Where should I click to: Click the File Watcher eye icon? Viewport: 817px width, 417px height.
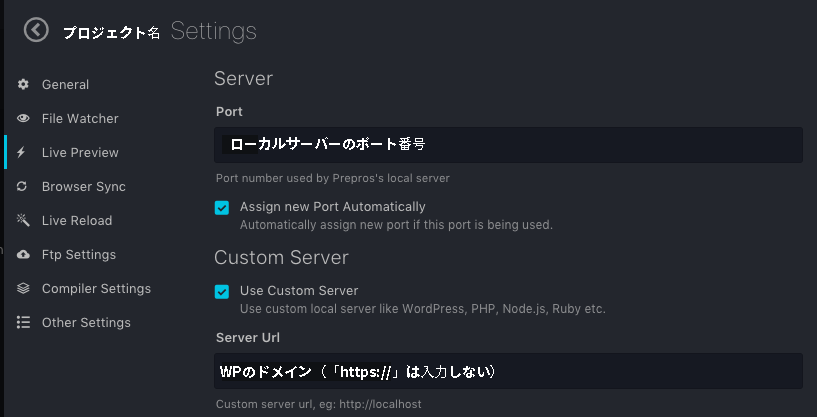pyautogui.click(x=23, y=118)
